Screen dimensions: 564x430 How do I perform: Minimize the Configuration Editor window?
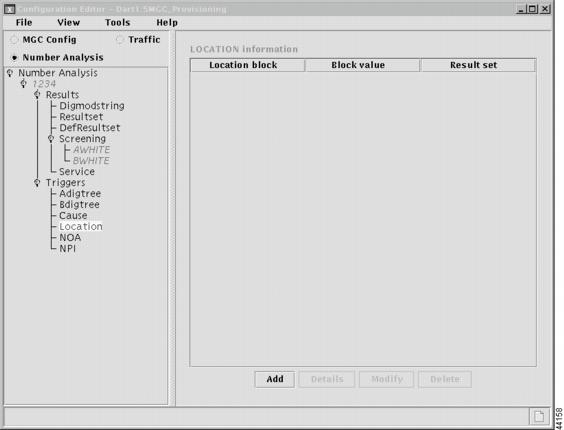click(x=521, y=9)
